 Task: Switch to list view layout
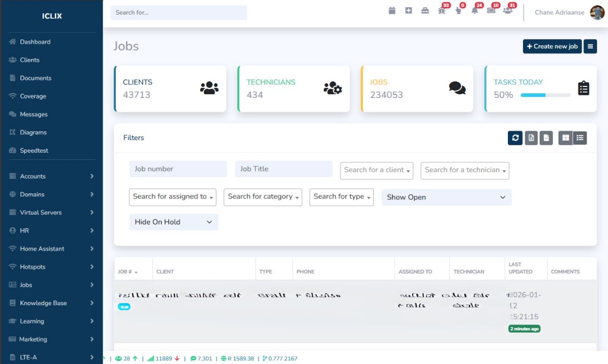(580, 138)
